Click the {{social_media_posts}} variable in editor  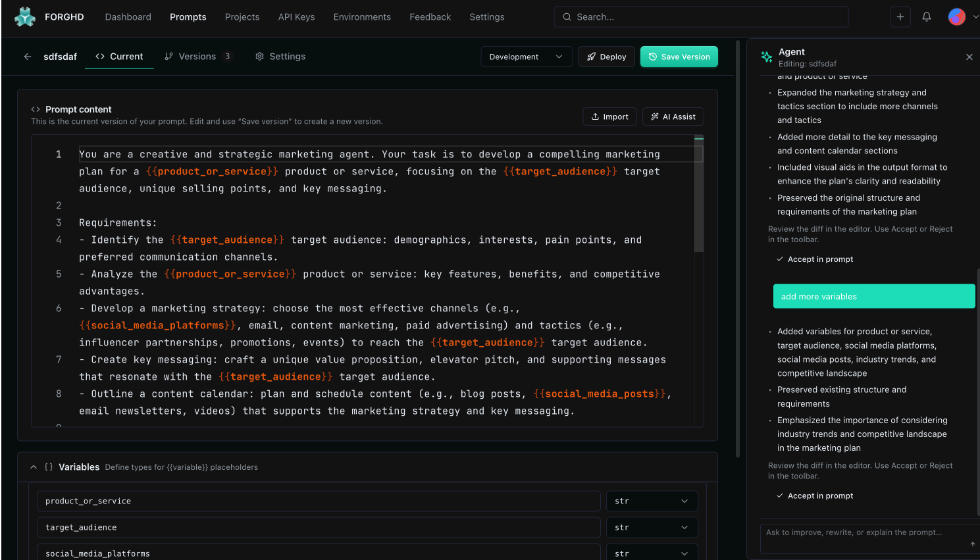600,394
